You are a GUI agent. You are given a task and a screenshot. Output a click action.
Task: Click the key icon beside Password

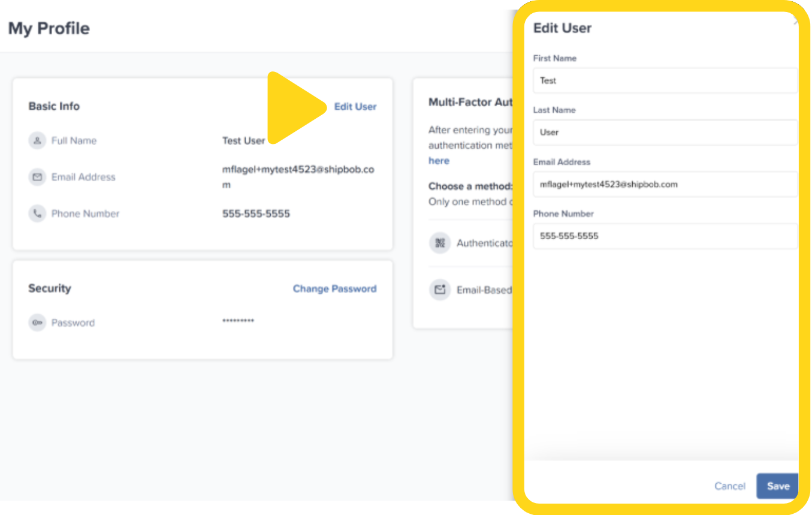pos(37,323)
